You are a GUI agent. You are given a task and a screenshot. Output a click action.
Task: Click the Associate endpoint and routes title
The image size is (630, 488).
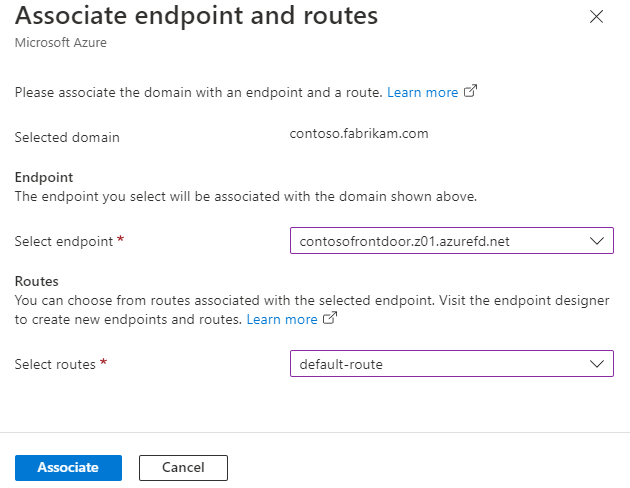(x=196, y=16)
